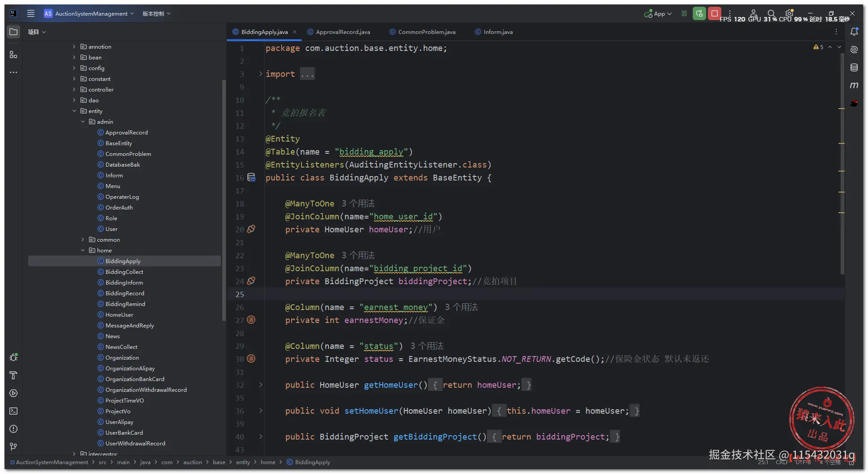Expand the folded import block
868x474 pixels.
click(x=261, y=74)
